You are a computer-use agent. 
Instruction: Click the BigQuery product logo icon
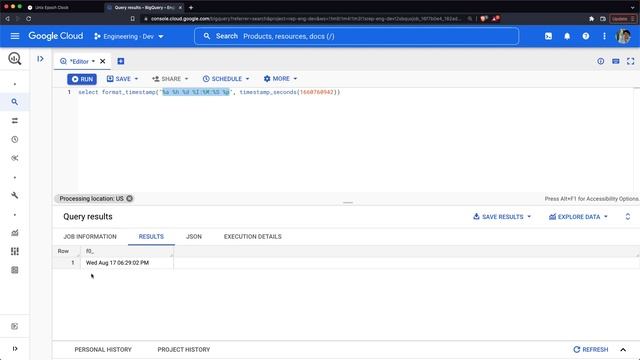pos(15,59)
